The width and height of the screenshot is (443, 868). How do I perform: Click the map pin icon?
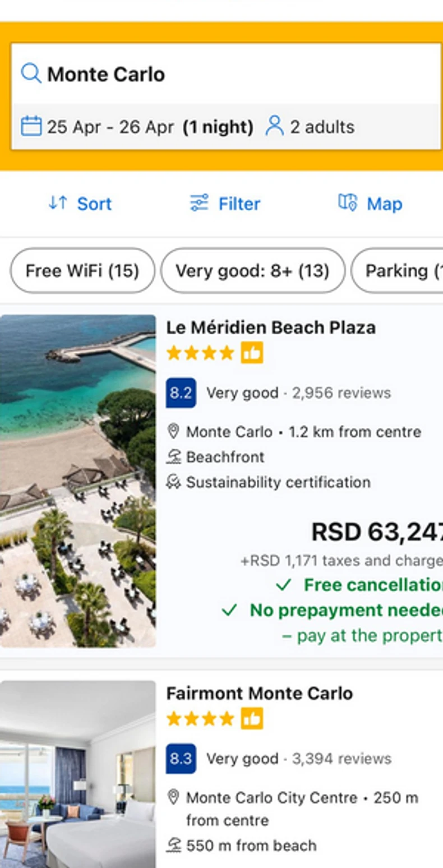click(x=348, y=202)
